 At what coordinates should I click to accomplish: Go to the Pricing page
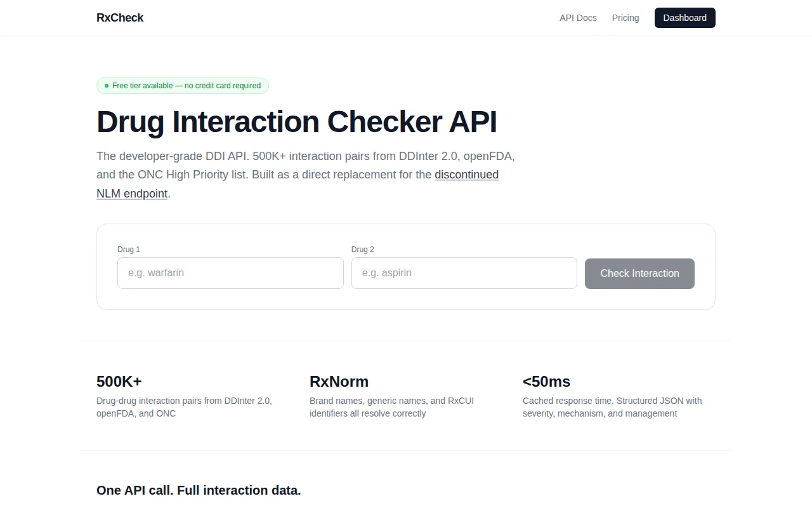click(625, 18)
